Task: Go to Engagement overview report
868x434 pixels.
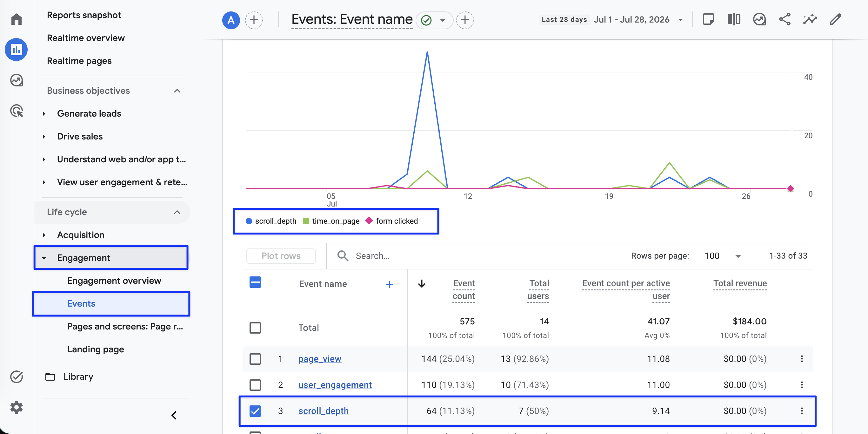Action: click(114, 281)
